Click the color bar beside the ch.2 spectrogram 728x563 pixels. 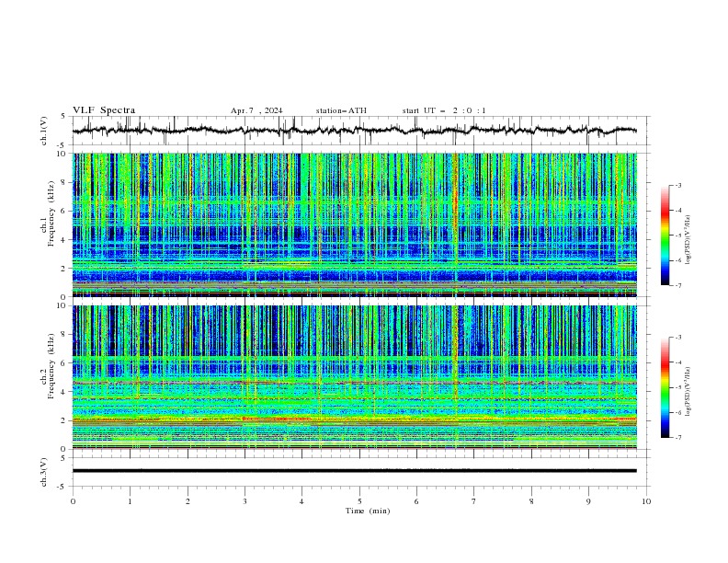pyautogui.click(x=665, y=387)
